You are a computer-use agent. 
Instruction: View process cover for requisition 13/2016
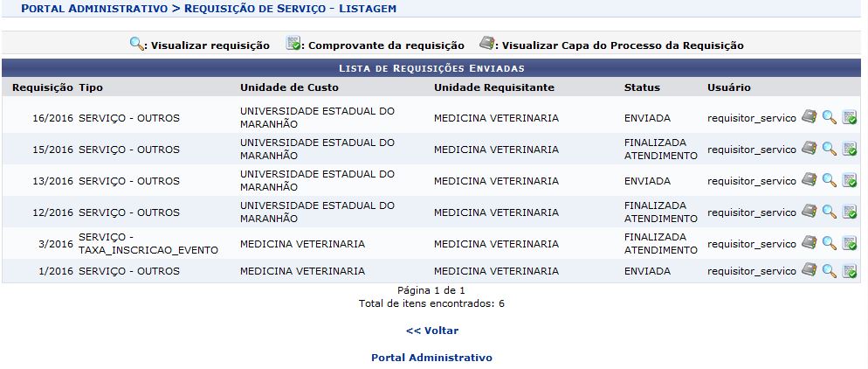809,181
